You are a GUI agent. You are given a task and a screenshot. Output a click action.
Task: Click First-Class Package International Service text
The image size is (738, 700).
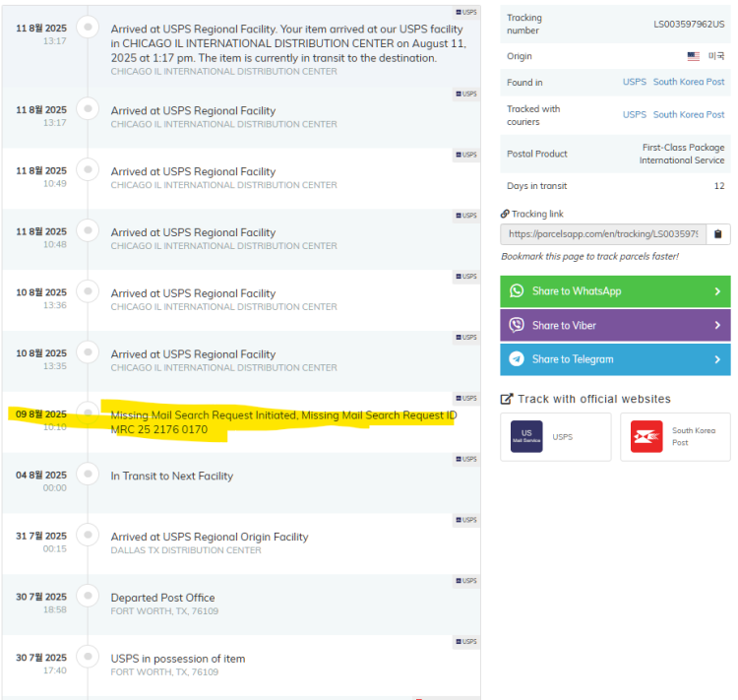pyautogui.click(x=682, y=154)
